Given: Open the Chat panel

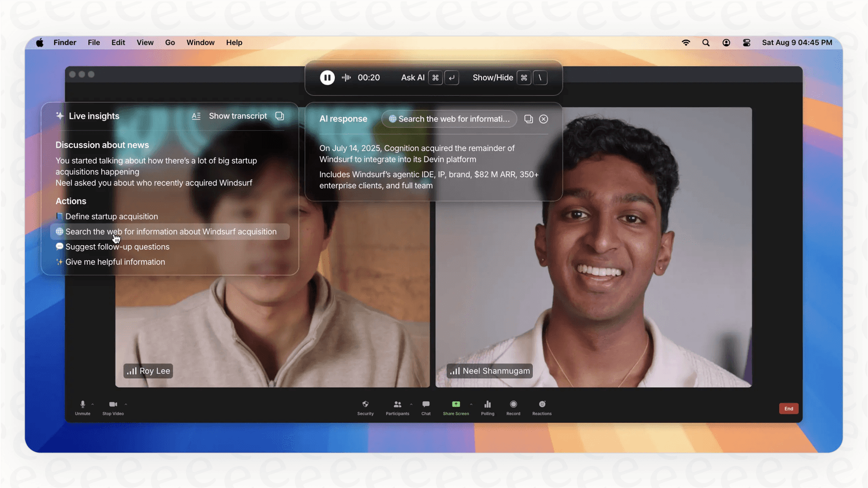Looking at the screenshot, I should tap(426, 405).
